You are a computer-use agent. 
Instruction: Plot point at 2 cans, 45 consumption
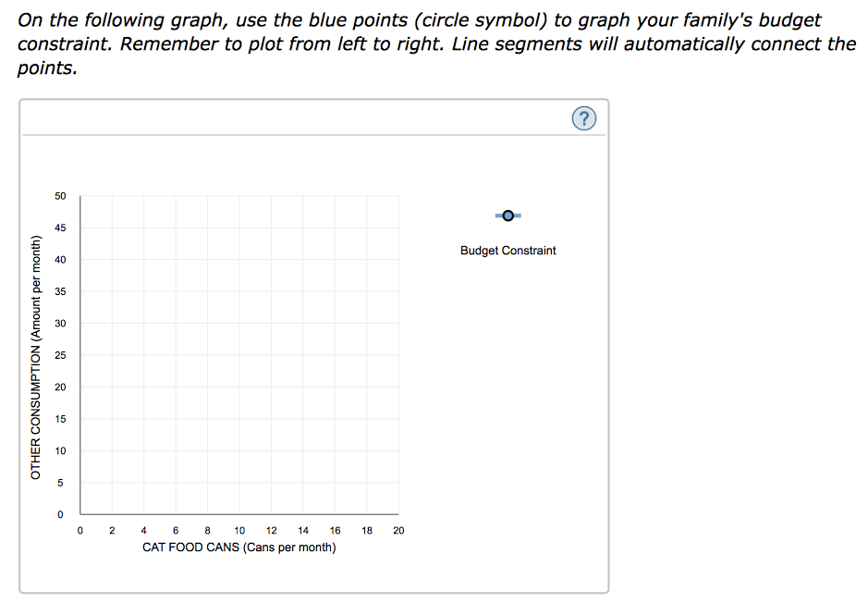click(x=112, y=228)
